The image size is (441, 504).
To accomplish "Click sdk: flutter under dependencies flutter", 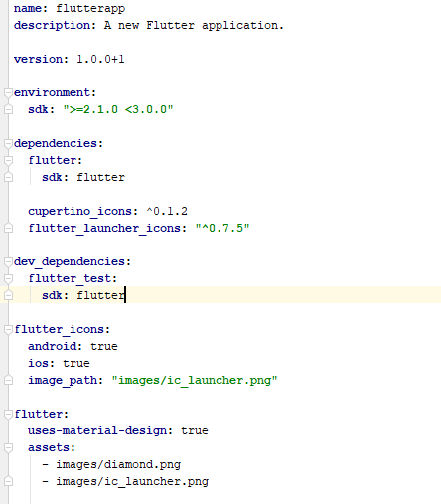I will tap(83, 177).
